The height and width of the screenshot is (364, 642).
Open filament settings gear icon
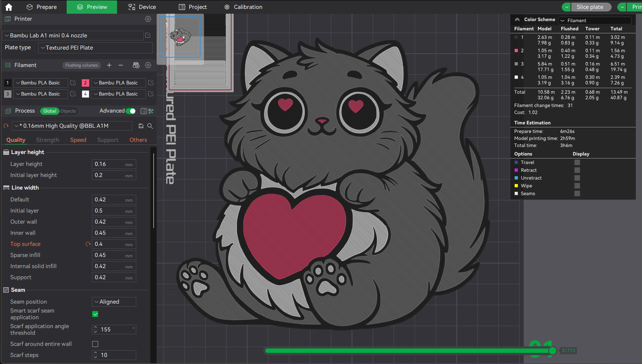pos(148,65)
